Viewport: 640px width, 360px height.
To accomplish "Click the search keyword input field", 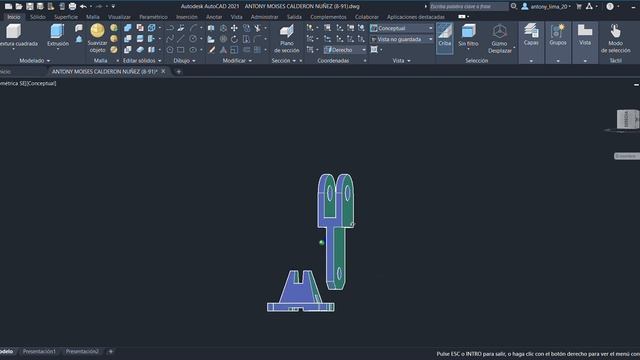I will (468, 6).
